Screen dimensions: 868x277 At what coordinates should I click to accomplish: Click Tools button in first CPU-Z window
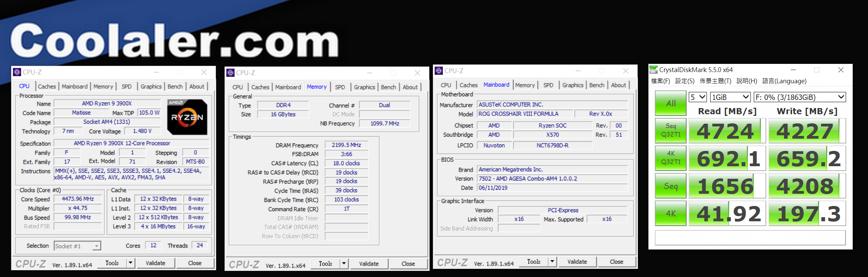tap(112, 263)
